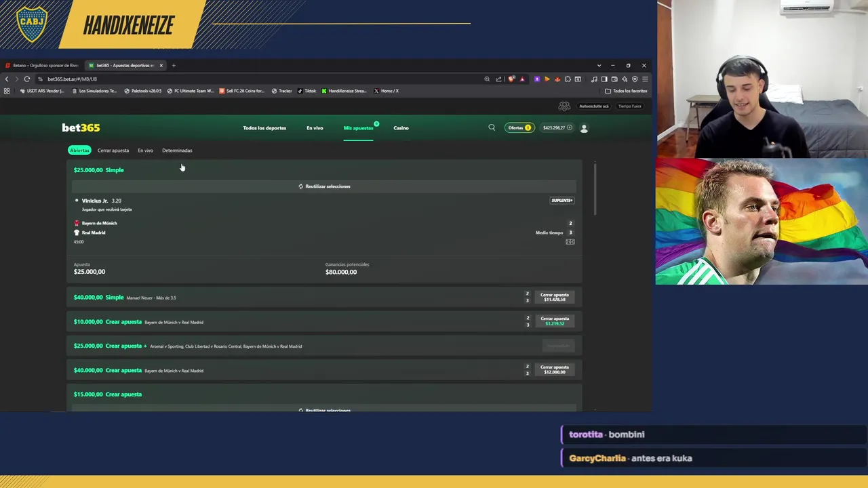Open the Mis apuestas section

[x=358, y=128]
